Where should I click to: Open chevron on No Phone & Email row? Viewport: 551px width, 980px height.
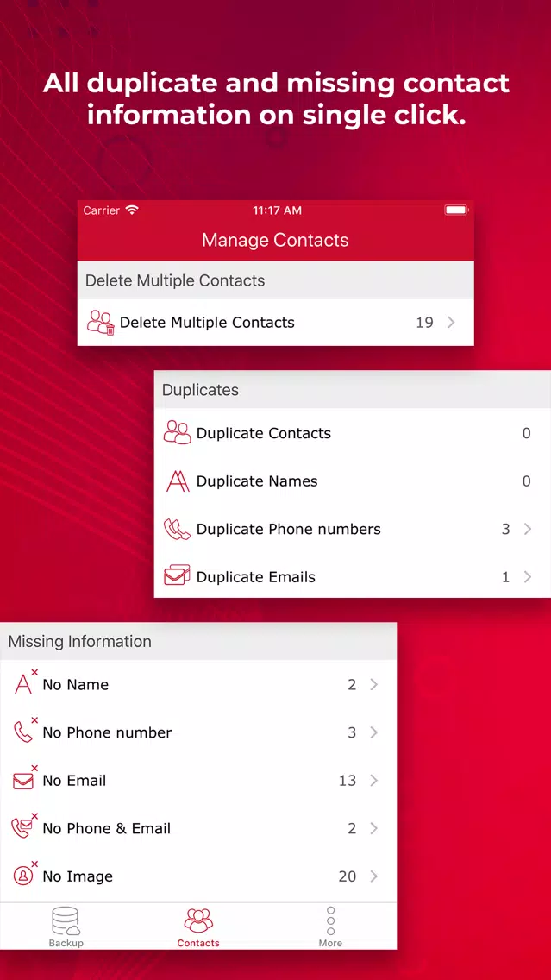pyautogui.click(x=374, y=828)
